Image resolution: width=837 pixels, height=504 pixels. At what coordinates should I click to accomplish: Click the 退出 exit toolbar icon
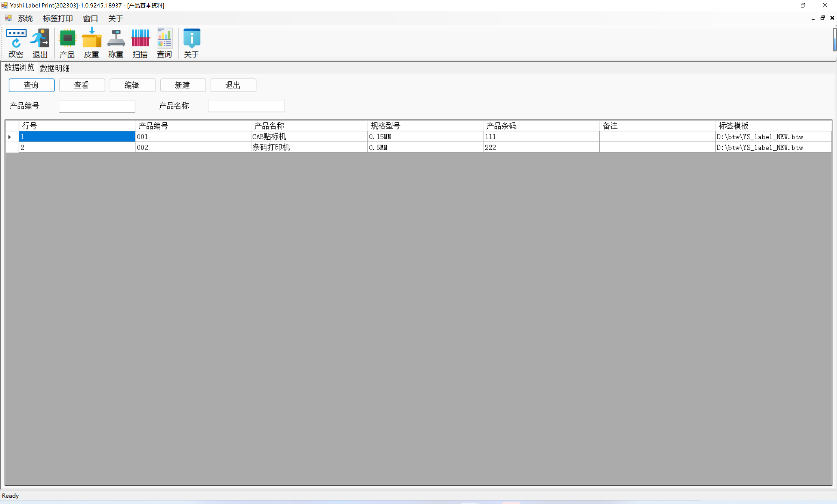[x=40, y=43]
